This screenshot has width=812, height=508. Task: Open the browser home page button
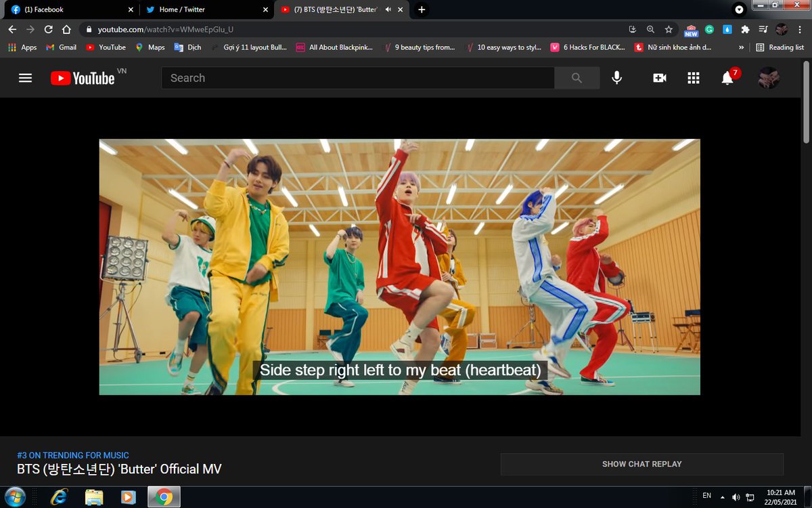[66, 29]
